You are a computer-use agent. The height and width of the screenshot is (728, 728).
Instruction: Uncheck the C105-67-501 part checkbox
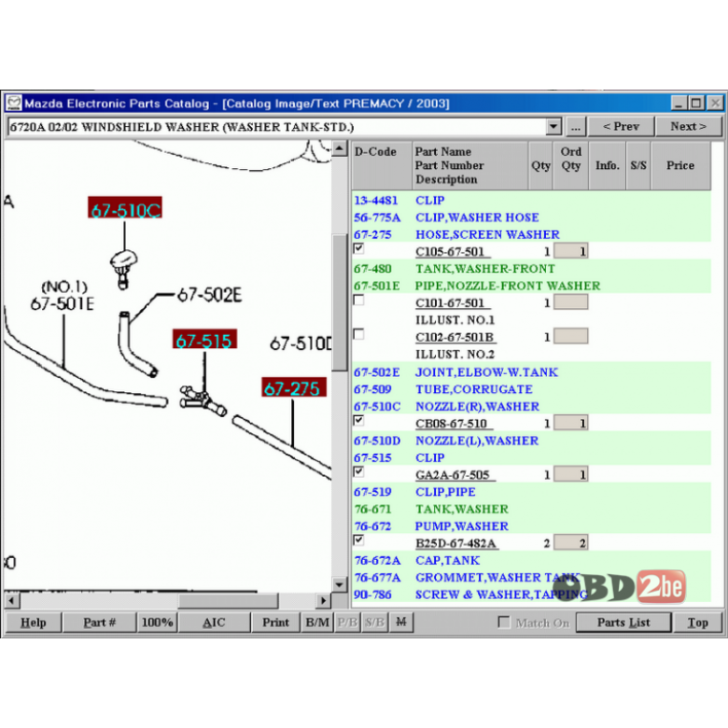[x=358, y=248]
